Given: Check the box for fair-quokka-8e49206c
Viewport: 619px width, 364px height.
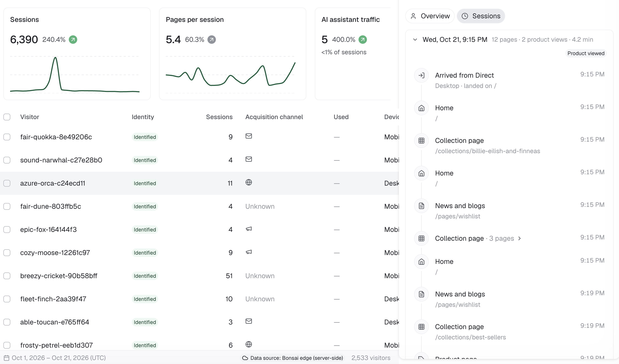Looking at the screenshot, I should point(7,137).
